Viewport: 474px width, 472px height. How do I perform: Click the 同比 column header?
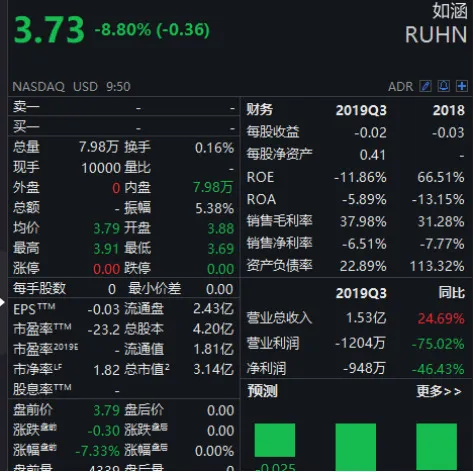click(451, 293)
